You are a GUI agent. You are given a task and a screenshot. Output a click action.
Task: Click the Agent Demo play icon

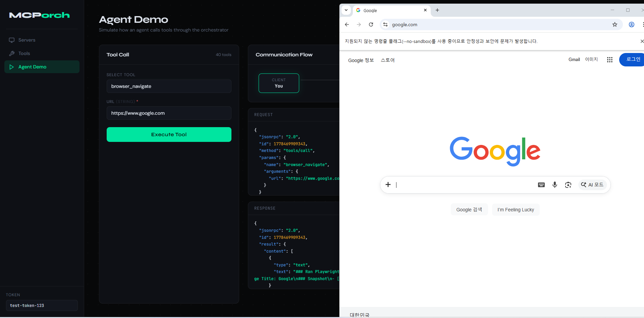12,67
